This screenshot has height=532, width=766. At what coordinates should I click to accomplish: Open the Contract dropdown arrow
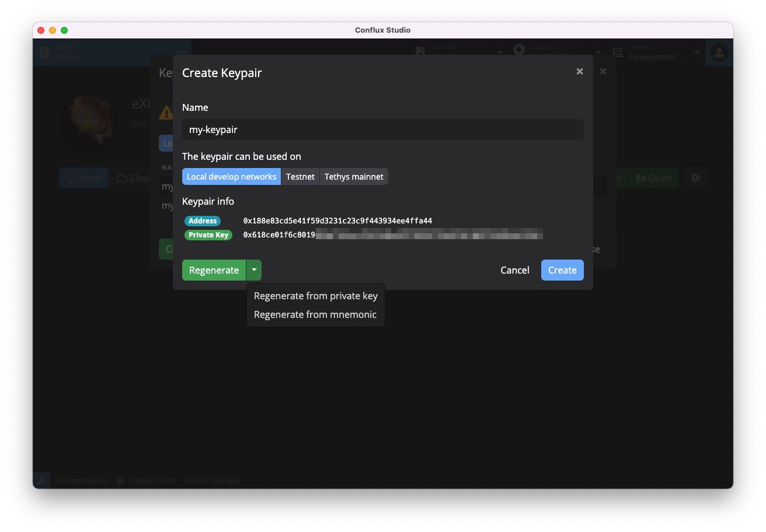[x=500, y=52]
